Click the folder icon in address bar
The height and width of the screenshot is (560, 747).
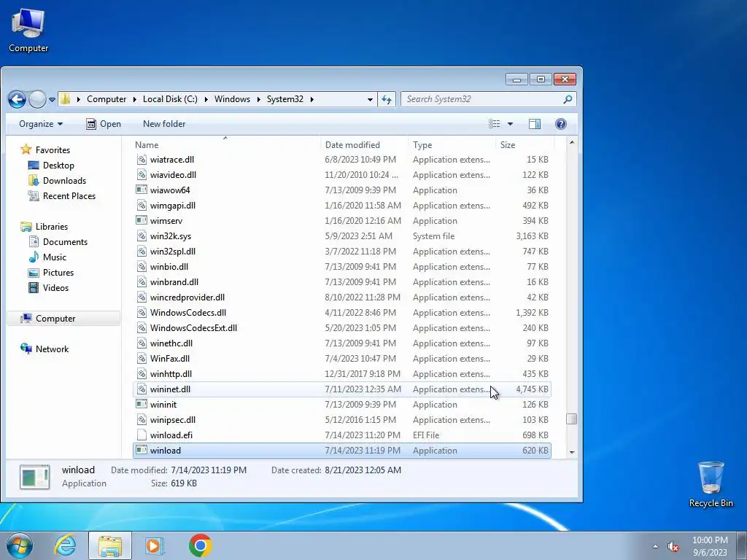[66, 99]
